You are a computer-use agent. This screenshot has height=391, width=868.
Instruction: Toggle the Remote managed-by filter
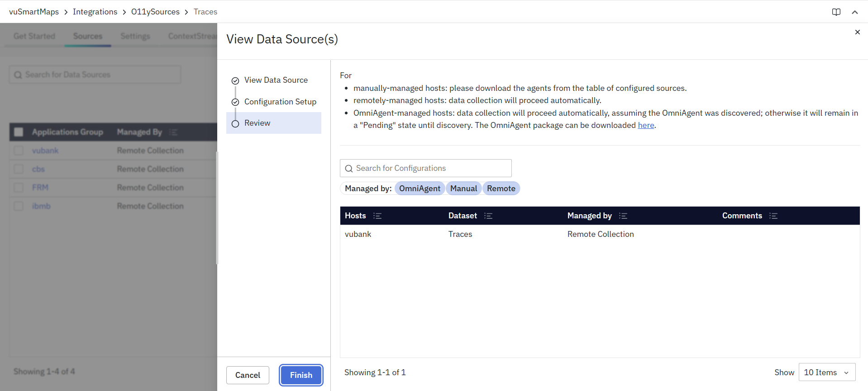(x=501, y=188)
